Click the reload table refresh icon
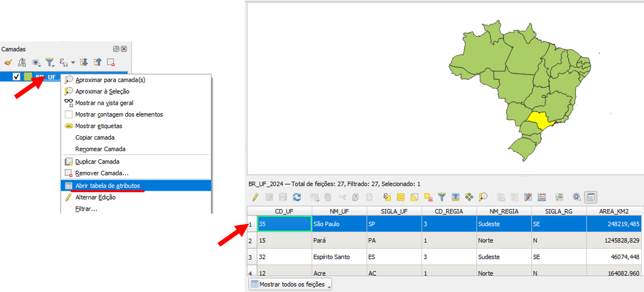 click(x=297, y=197)
